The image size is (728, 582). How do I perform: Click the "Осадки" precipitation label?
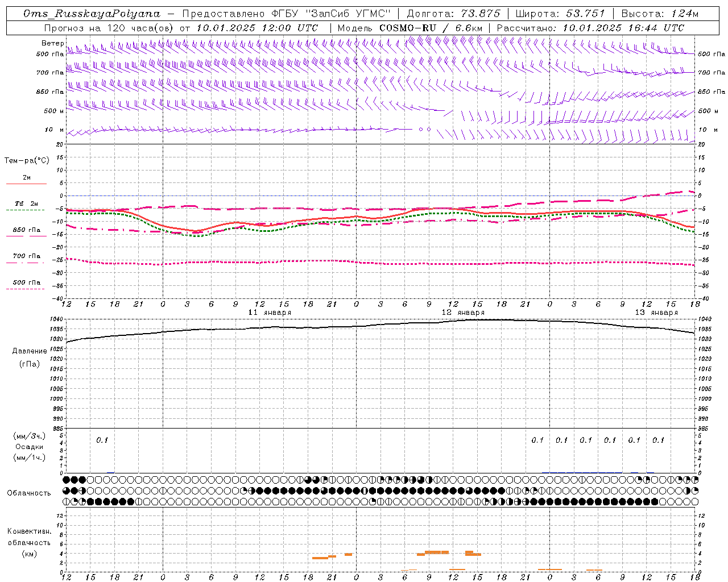point(30,447)
